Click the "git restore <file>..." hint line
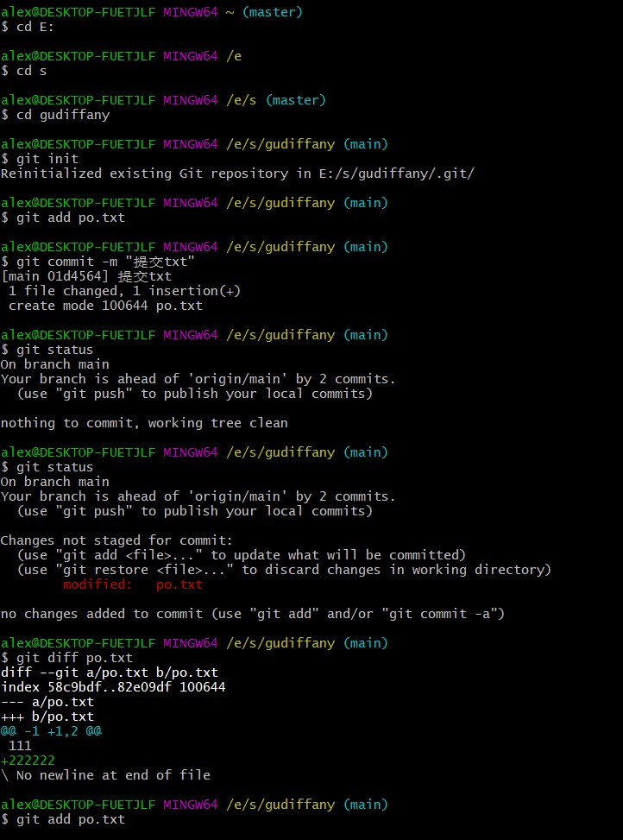 (284, 570)
